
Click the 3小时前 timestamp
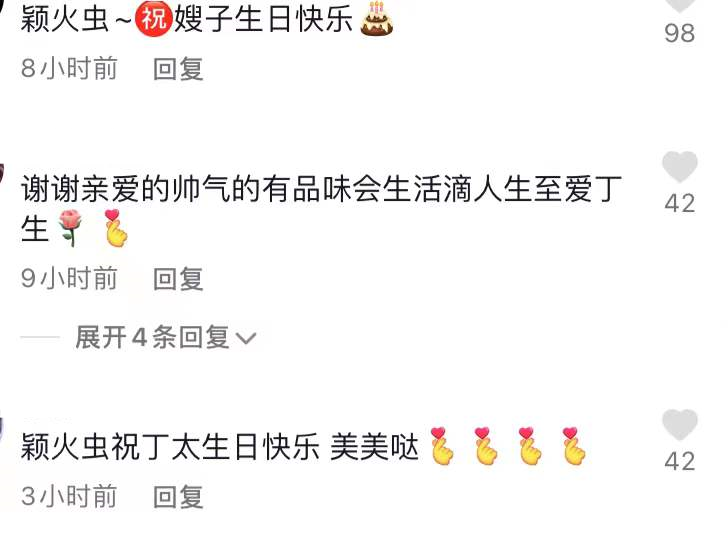click(69, 496)
